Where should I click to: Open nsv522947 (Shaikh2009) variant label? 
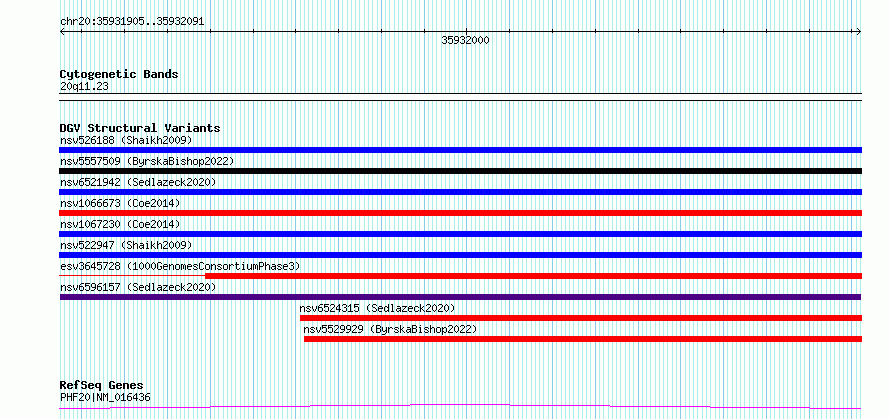126,245
